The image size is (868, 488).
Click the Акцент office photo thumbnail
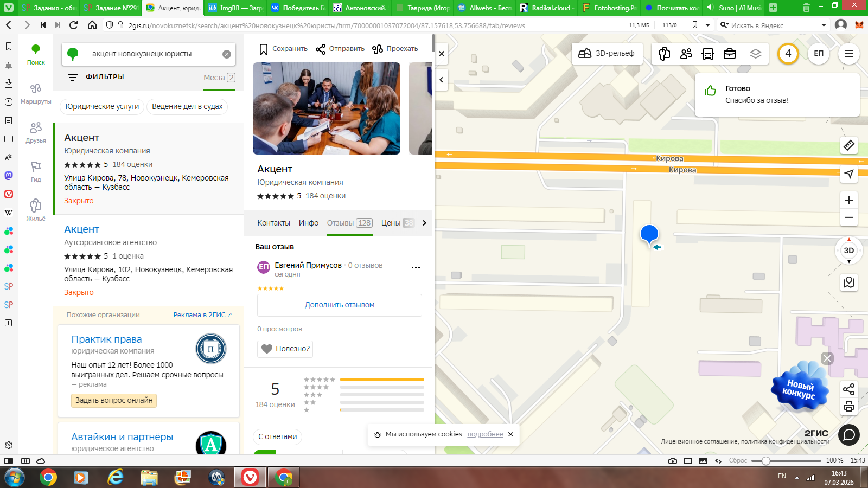click(327, 108)
